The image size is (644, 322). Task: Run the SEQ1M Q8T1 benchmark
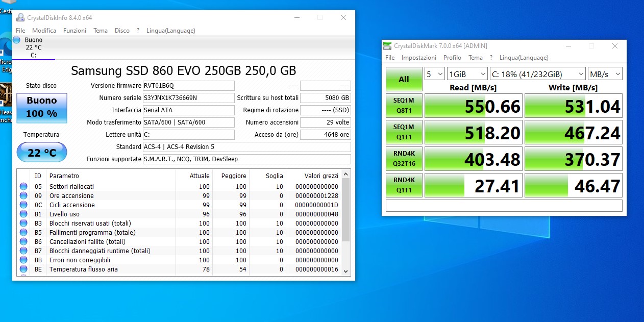(404, 106)
